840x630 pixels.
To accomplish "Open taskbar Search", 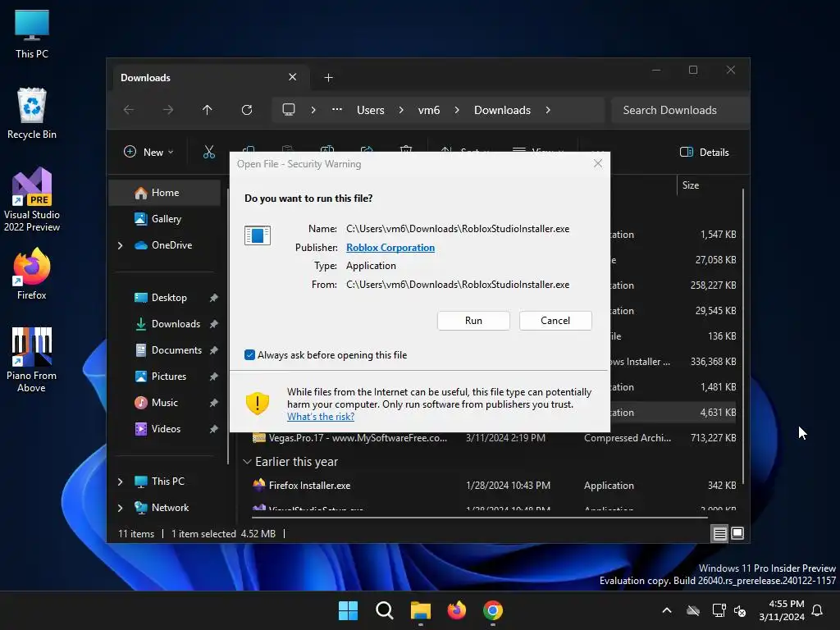I will pyautogui.click(x=384, y=610).
